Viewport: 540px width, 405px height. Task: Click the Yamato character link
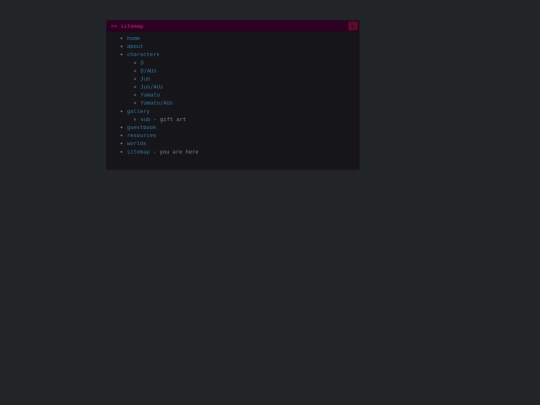pos(150,95)
